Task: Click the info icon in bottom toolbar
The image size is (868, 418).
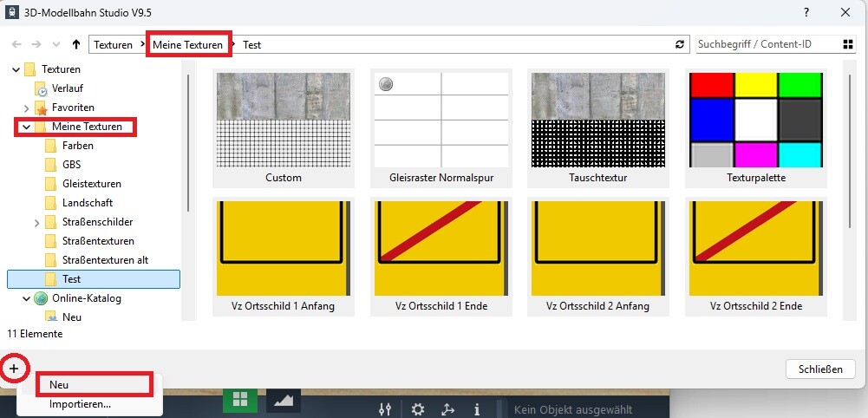Action: pyautogui.click(x=476, y=409)
